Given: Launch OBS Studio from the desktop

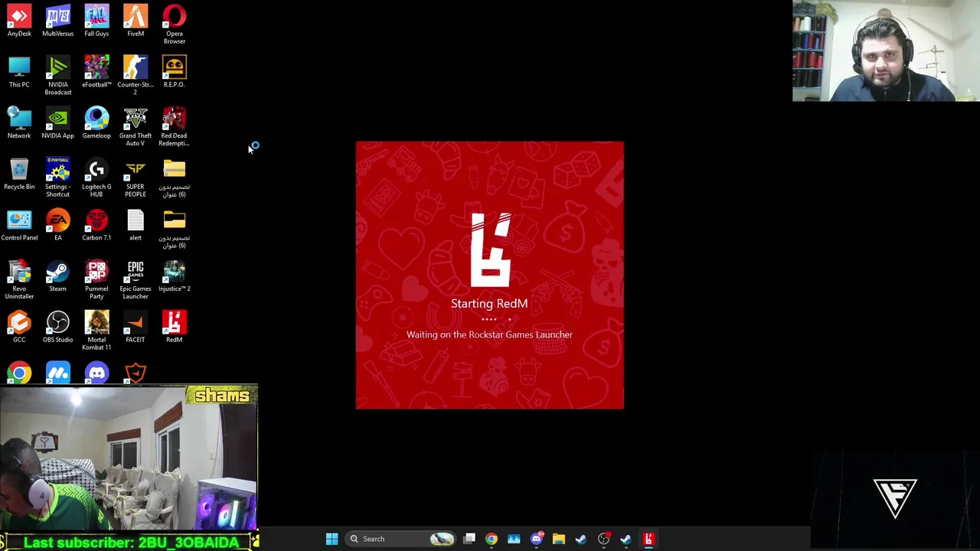Looking at the screenshot, I should coord(58,328).
